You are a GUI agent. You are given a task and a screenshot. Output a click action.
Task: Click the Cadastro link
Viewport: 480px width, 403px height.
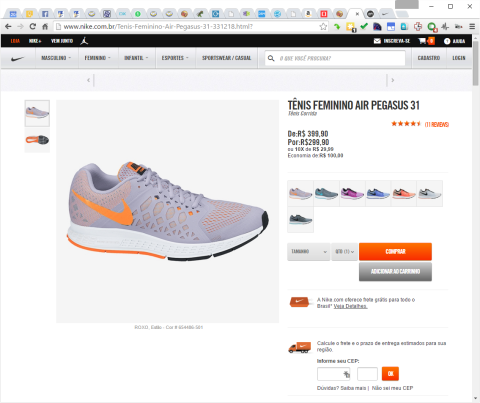point(429,58)
